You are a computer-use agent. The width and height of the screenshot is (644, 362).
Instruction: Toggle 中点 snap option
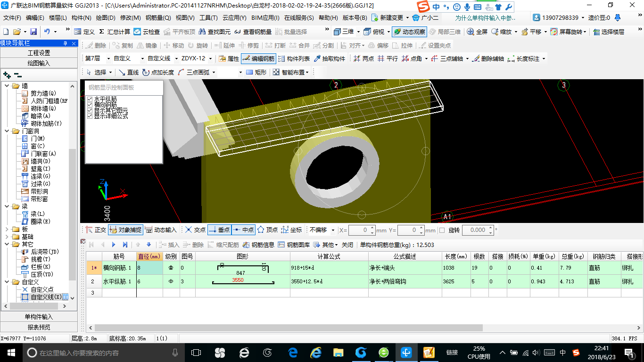[x=243, y=230]
